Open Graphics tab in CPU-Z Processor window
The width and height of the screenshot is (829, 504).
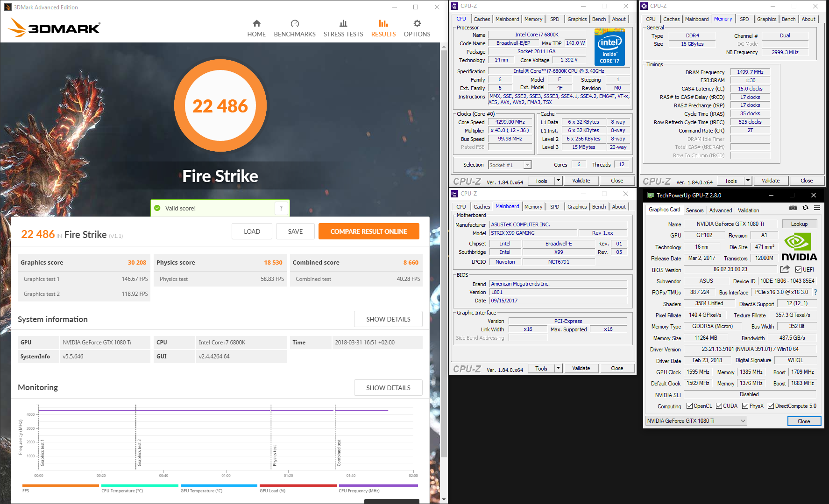pyautogui.click(x=577, y=19)
